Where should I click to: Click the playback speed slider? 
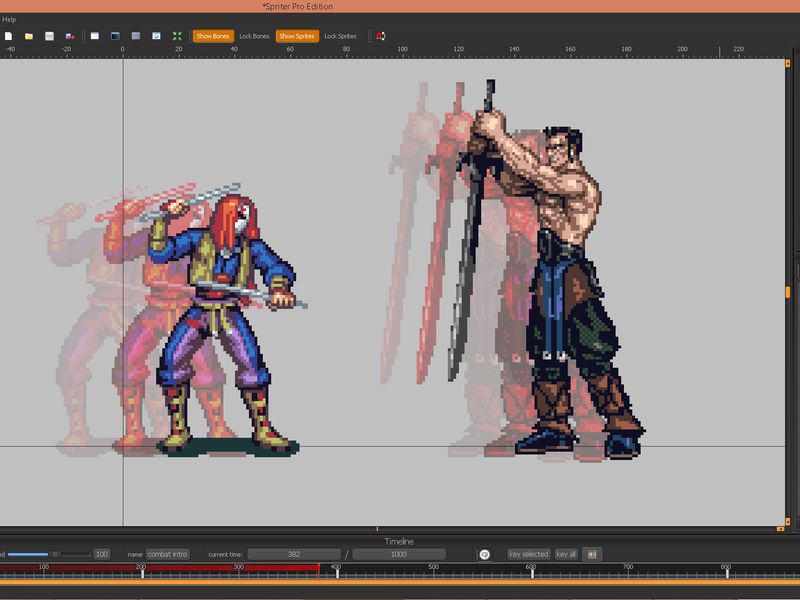click(x=49, y=554)
